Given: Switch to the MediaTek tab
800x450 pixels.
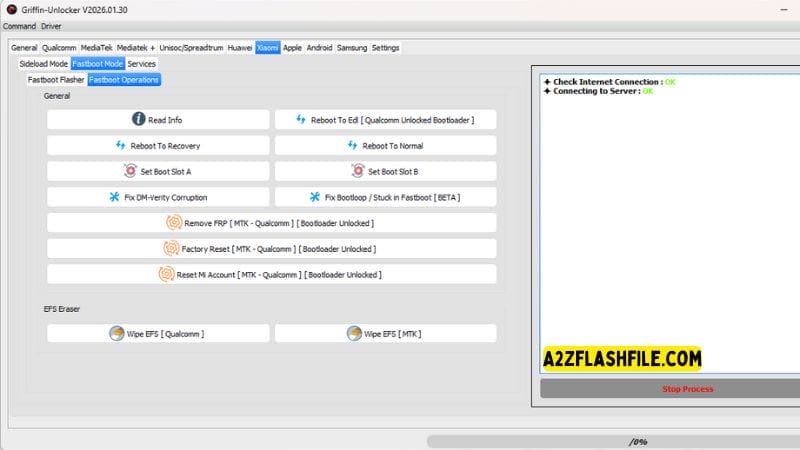Looking at the screenshot, I should (x=96, y=47).
